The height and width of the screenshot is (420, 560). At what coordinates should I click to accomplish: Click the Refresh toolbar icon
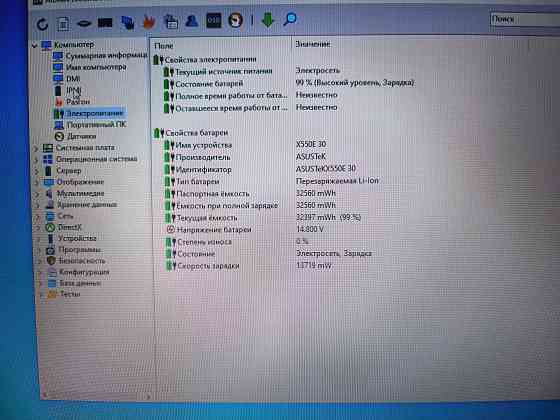(42, 24)
